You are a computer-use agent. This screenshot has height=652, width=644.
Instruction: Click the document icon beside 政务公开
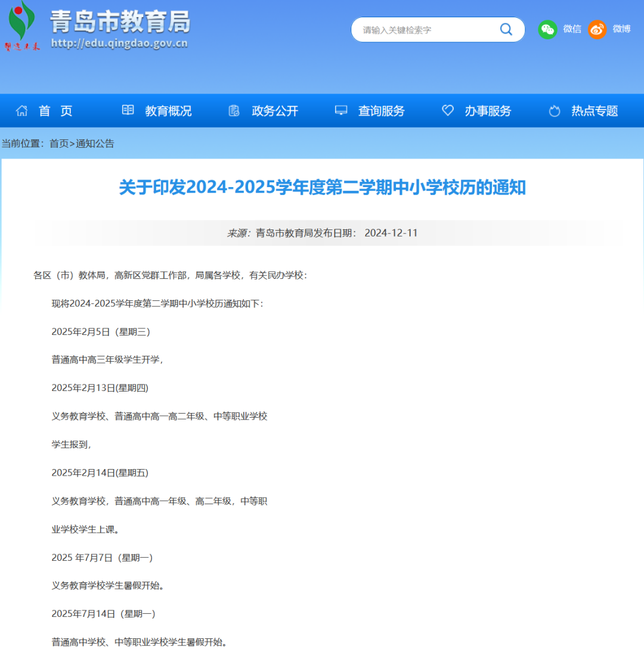tap(234, 111)
